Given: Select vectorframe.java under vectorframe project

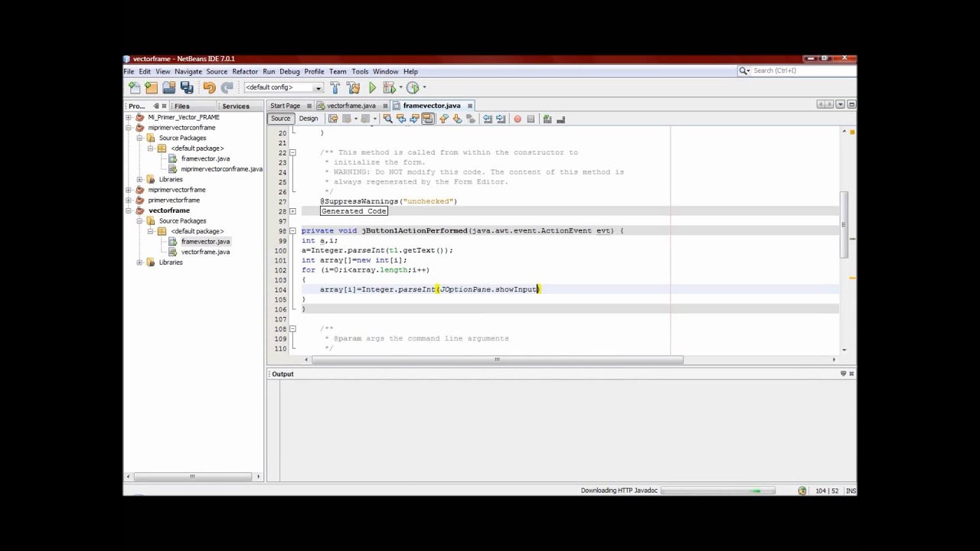Looking at the screenshot, I should click(205, 252).
